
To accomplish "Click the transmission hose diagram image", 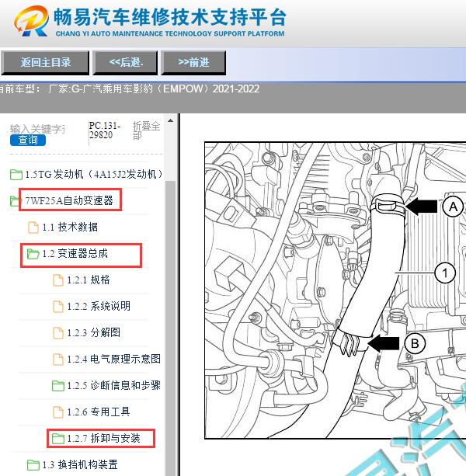I will tap(336, 290).
